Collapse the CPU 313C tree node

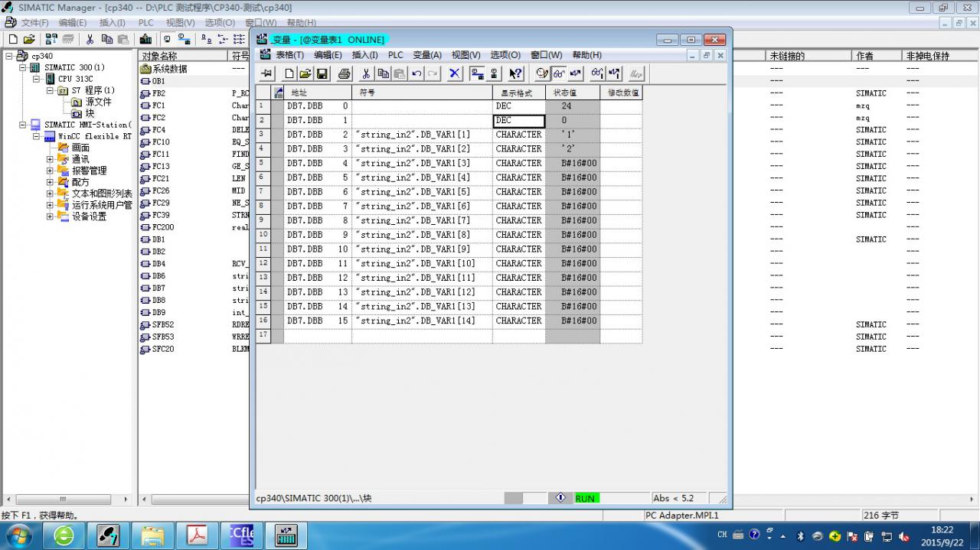(36, 79)
